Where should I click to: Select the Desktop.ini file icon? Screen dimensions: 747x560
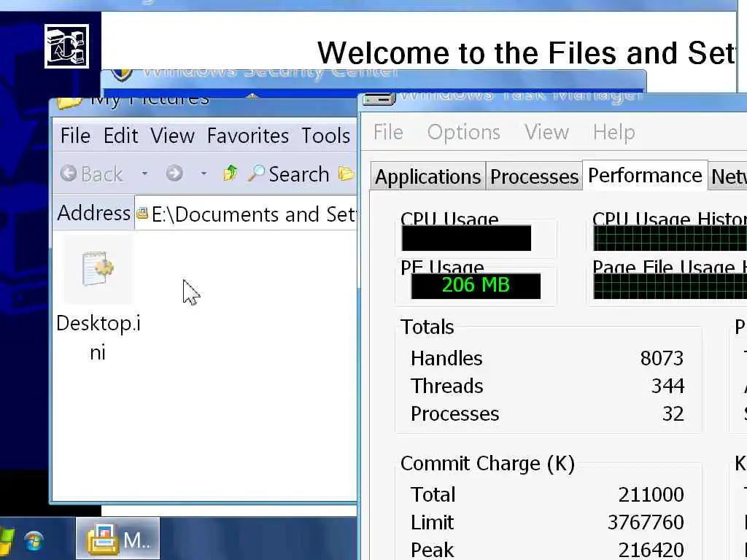(98, 268)
